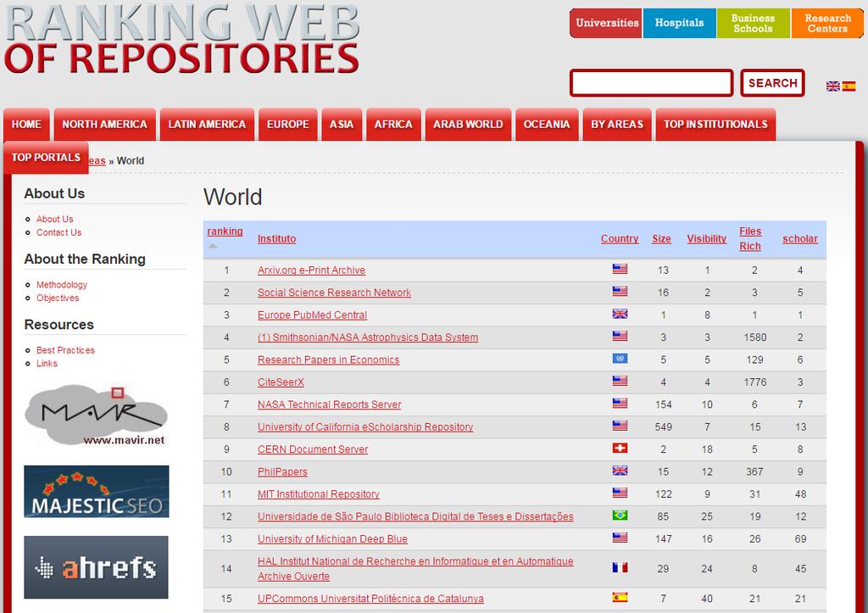This screenshot has width=868, height=613.
Task: Click the UK flag in the Europe PubMed Central row
Action: (x=620, y=314)
